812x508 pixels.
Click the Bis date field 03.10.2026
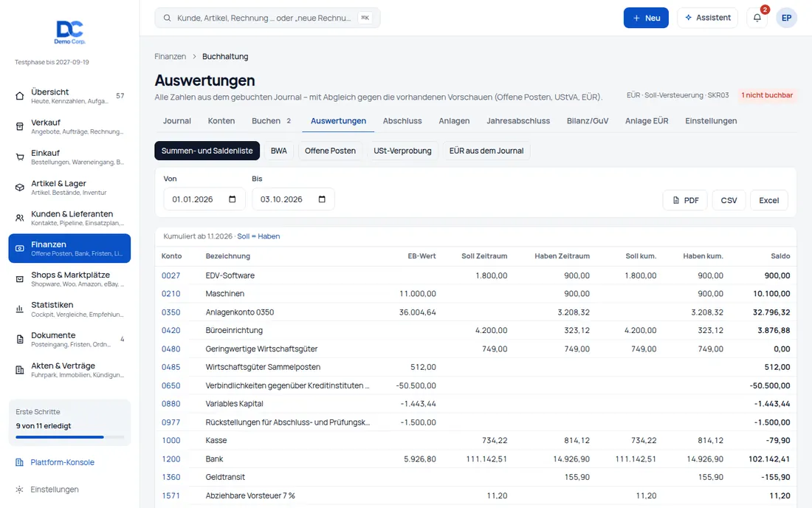coord(293,199)
